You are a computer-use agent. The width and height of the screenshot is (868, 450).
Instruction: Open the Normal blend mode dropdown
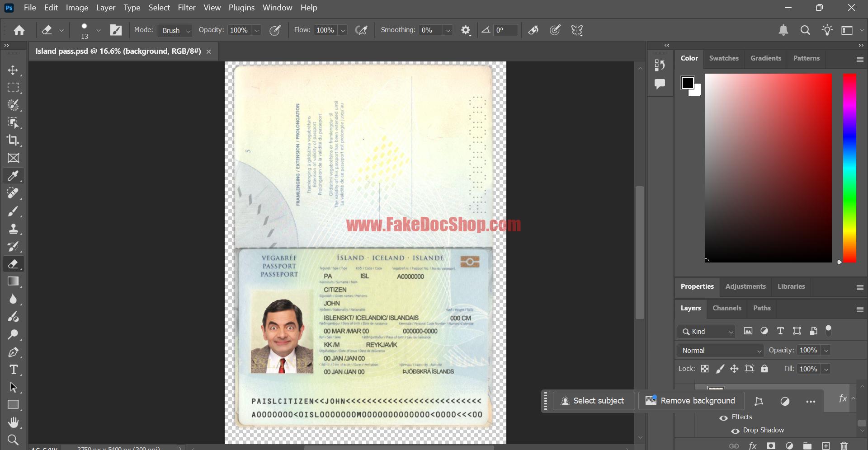click(721, 351)
